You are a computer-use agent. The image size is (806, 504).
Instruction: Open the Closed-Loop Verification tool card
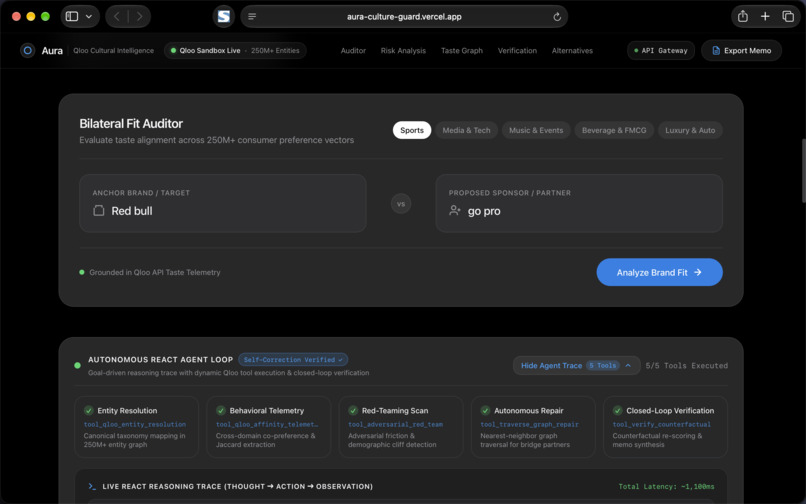pyautogui.click(x=665, y=426)
